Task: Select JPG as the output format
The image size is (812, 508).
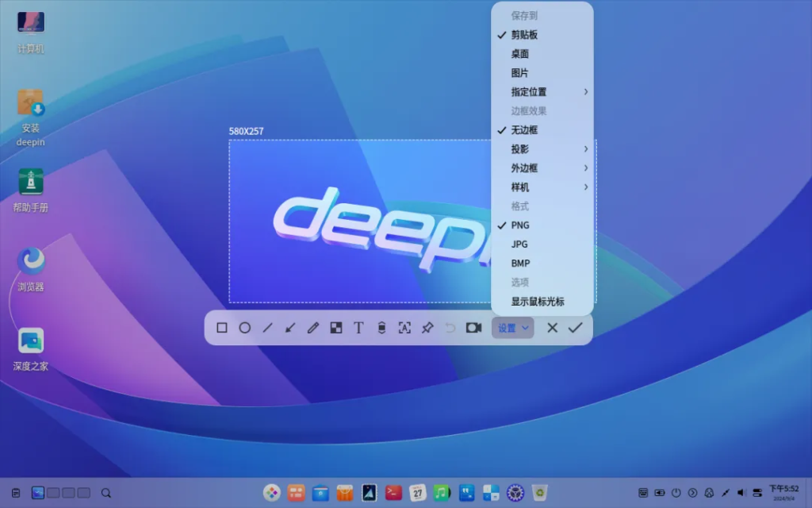Action: pyautogui.click(x=519, y=244)
